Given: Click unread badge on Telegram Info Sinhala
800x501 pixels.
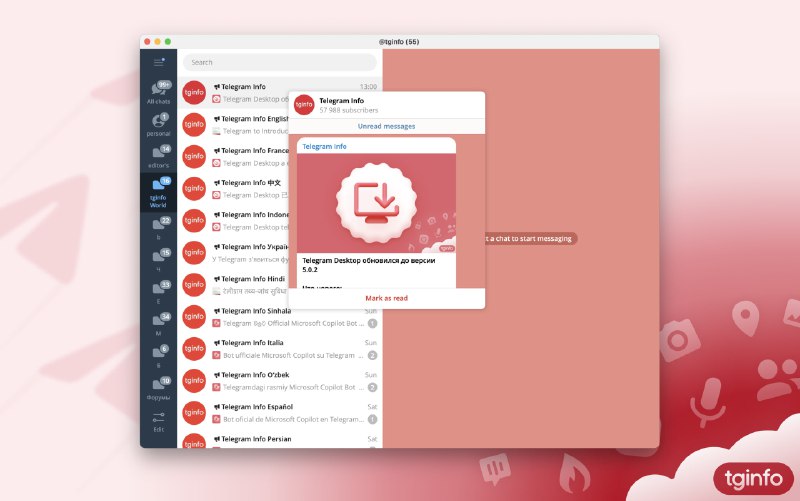Looking at the screenshot, I should 372,323.
